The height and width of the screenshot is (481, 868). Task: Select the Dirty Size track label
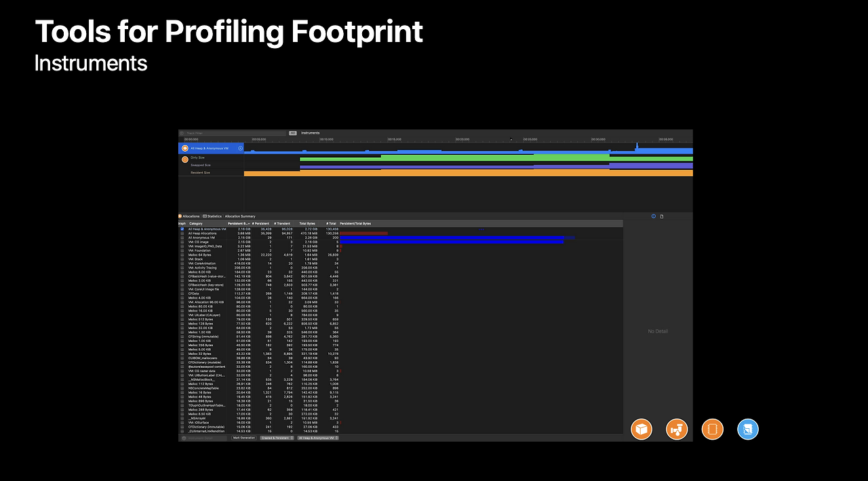point(197,158)
